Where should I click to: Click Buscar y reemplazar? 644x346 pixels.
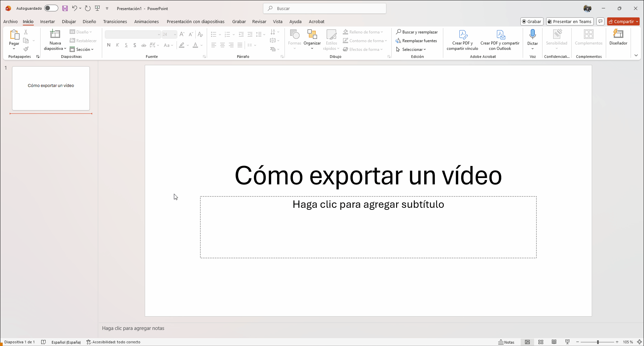417,32
